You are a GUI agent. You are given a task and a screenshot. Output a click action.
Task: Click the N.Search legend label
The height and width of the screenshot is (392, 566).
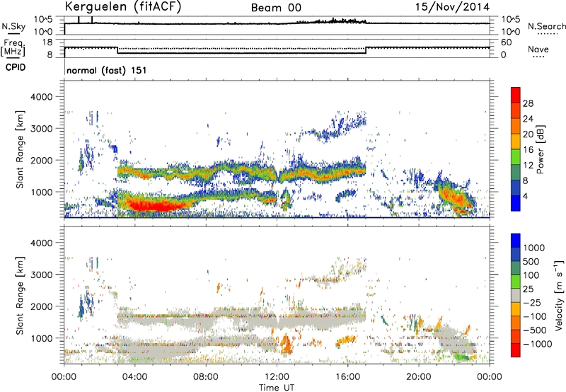547,26
